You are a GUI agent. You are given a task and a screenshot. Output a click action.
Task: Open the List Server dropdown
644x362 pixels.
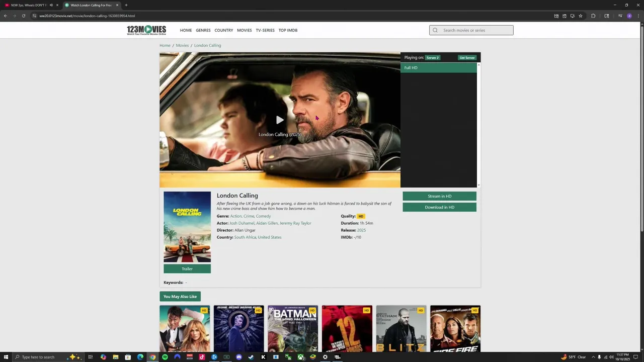467,57
